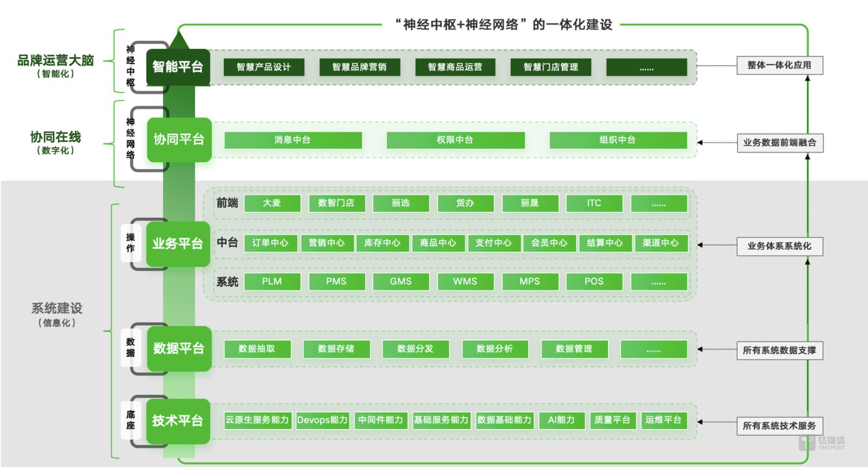Enable the 权限中台 service
Viewport: 868px width, 467px height.
[x=455, y=140]
